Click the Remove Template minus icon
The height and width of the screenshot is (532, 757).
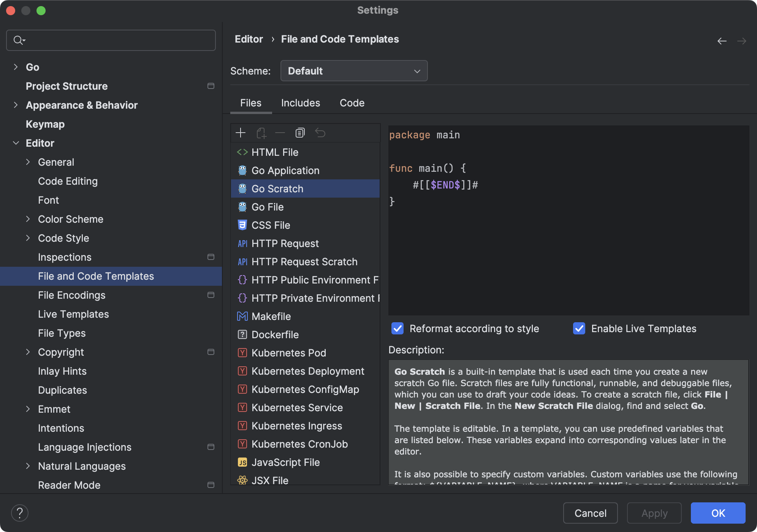[x=280, y=133]
